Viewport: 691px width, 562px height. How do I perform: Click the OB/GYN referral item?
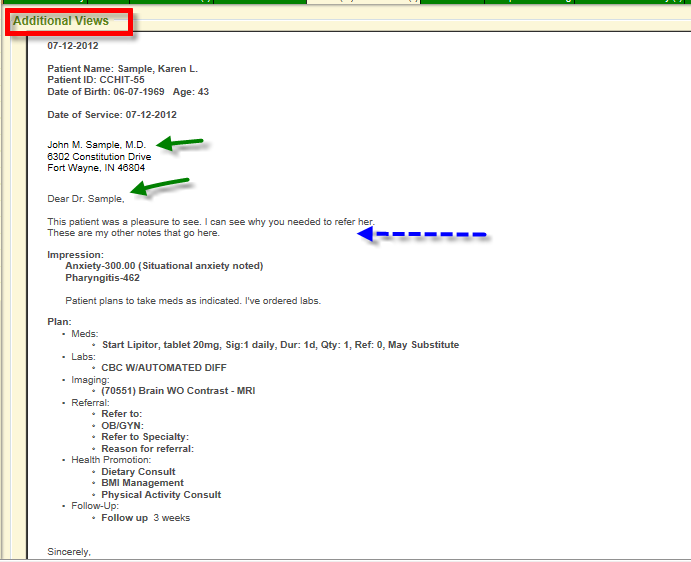click(122, 425)
